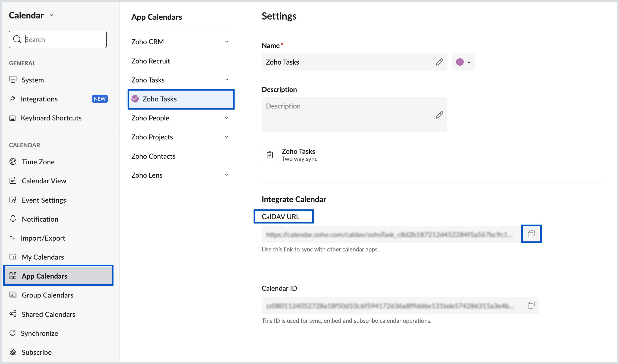Click the Group Calendars icon

[13, 295]
